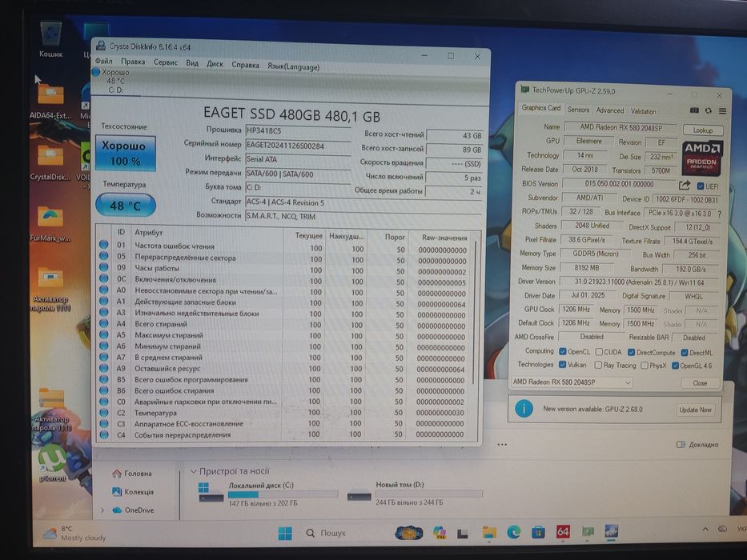Click the CrystalDiskInfo disk status icon at top
This screenshot has height=560, width=747.
96,72
